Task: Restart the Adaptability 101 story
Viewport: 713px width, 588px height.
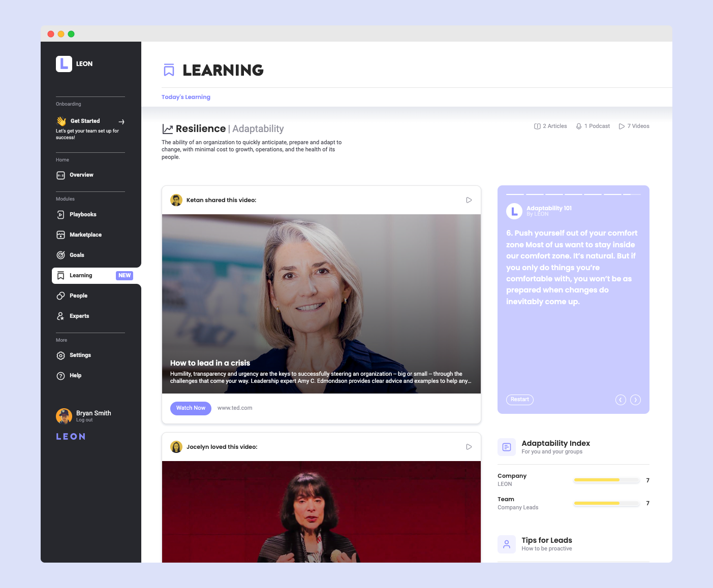Action: (x=519, y=400)
